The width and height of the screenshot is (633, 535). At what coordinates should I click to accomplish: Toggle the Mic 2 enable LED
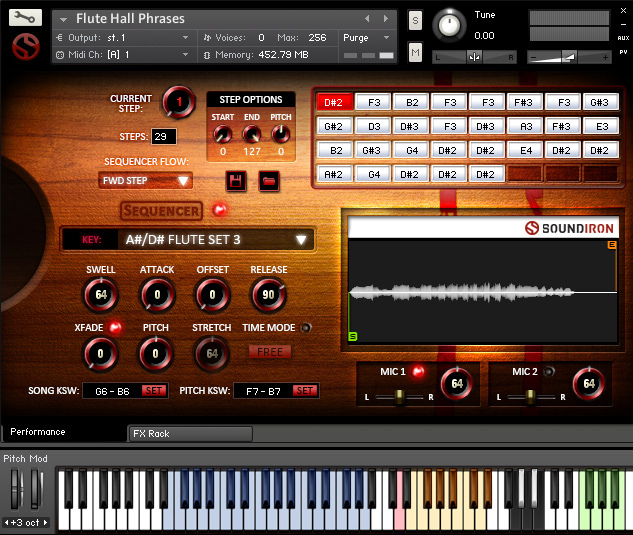click(549, 371)
